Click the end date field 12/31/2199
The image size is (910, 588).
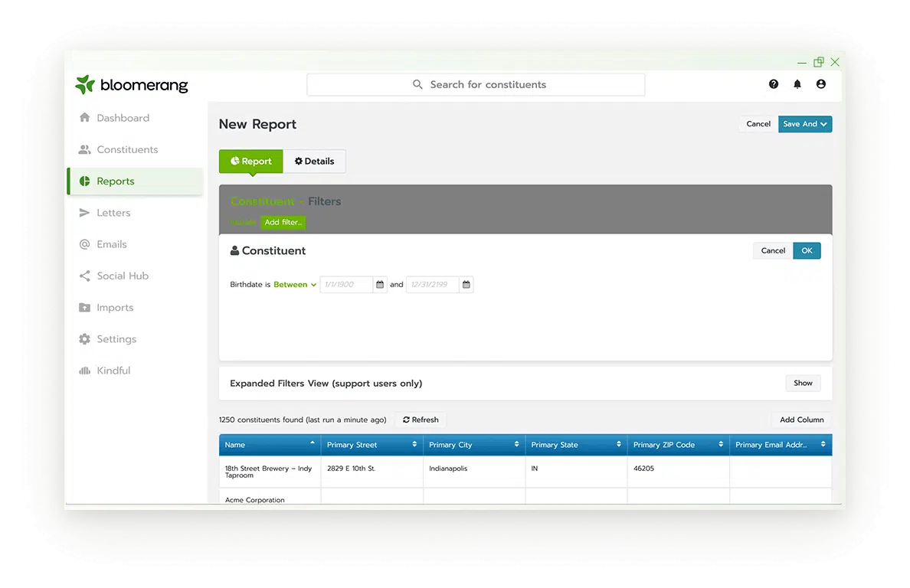[432, 285]
